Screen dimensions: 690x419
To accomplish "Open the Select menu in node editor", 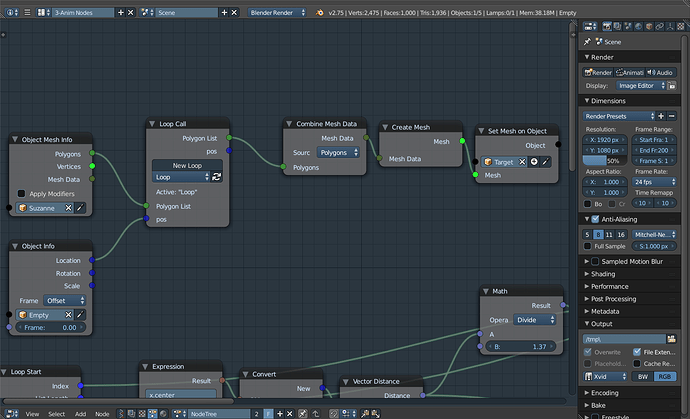I will (56, 414).
